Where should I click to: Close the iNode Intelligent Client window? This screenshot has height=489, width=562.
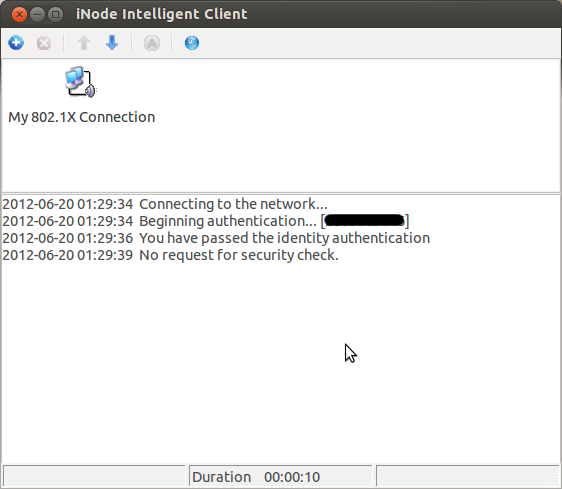tap(19, 14)
